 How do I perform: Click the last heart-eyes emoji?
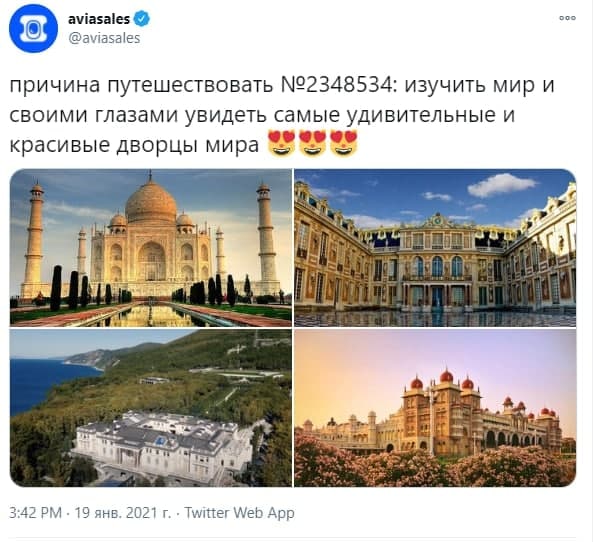(343, 143)
